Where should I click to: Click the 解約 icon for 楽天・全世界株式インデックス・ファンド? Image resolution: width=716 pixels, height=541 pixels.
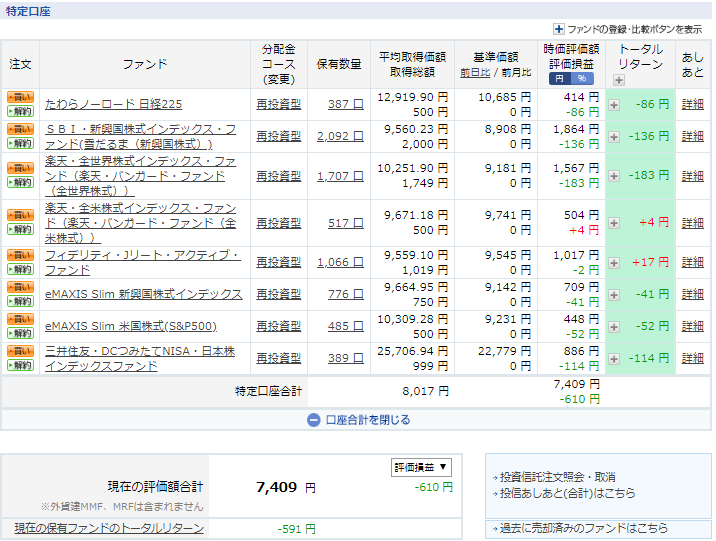pos(20,183)
